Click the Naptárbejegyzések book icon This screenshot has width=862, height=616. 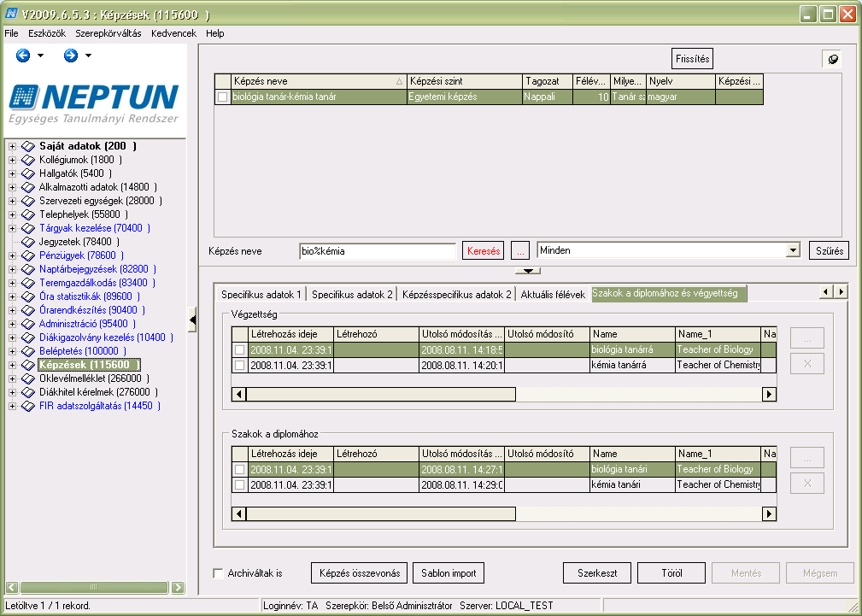[28, 269]
